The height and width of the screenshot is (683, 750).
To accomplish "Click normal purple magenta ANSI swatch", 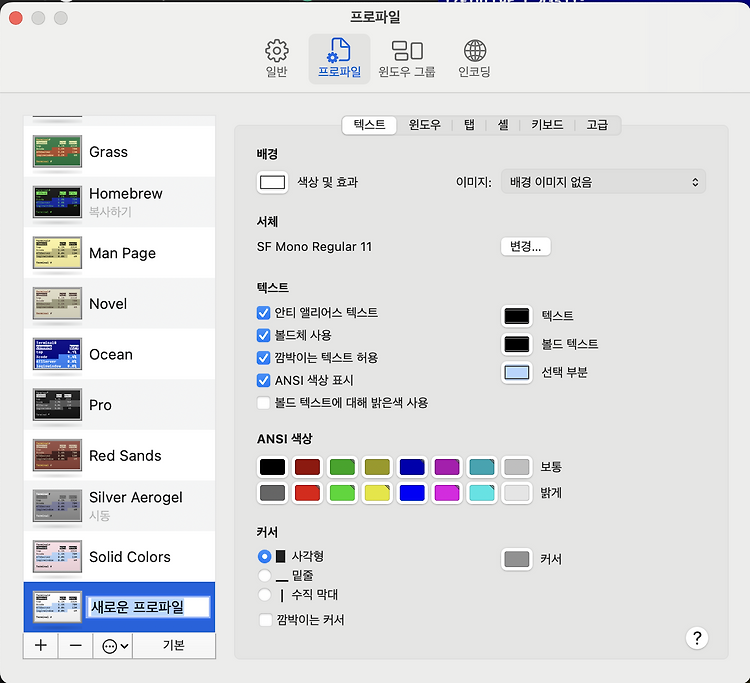I will pyautogui.click(x=447, y=467).
